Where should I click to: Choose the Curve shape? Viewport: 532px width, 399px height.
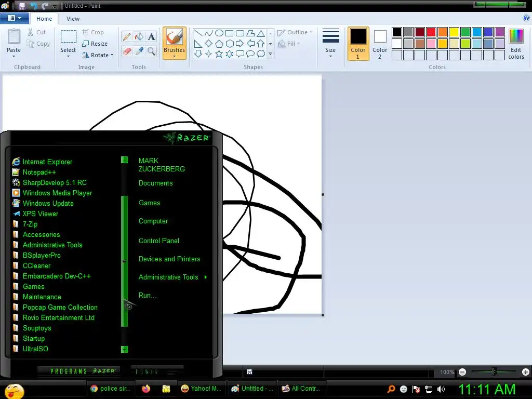click(x=209, y=33)
